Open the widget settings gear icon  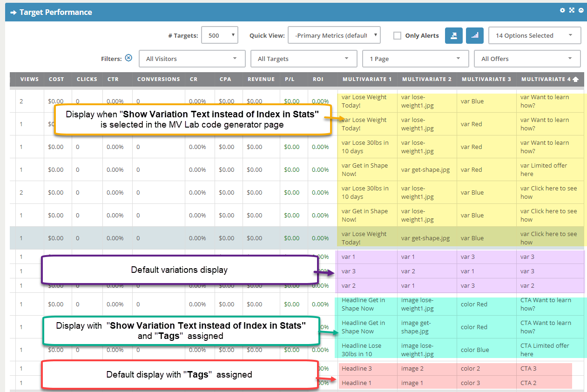[562, 10]
